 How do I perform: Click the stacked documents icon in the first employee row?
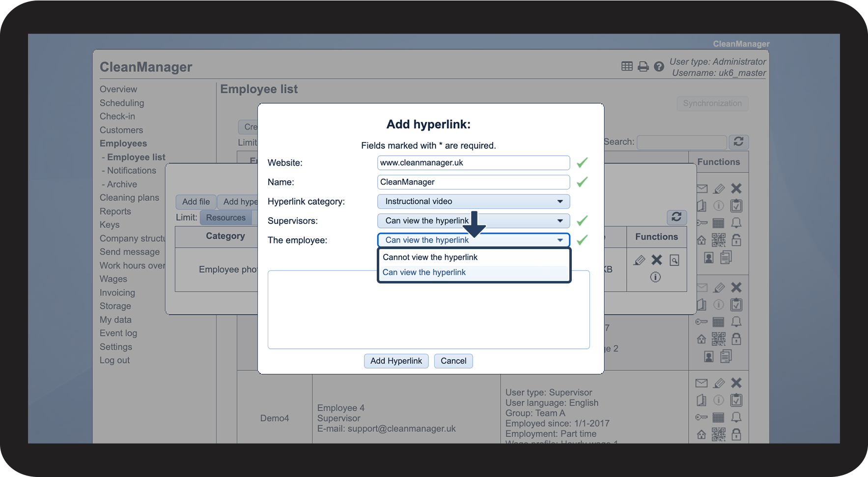[x=726, y=257]
